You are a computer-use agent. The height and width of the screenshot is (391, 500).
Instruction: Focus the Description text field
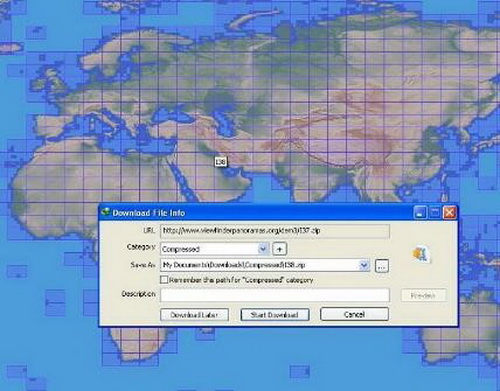(275, 295)
